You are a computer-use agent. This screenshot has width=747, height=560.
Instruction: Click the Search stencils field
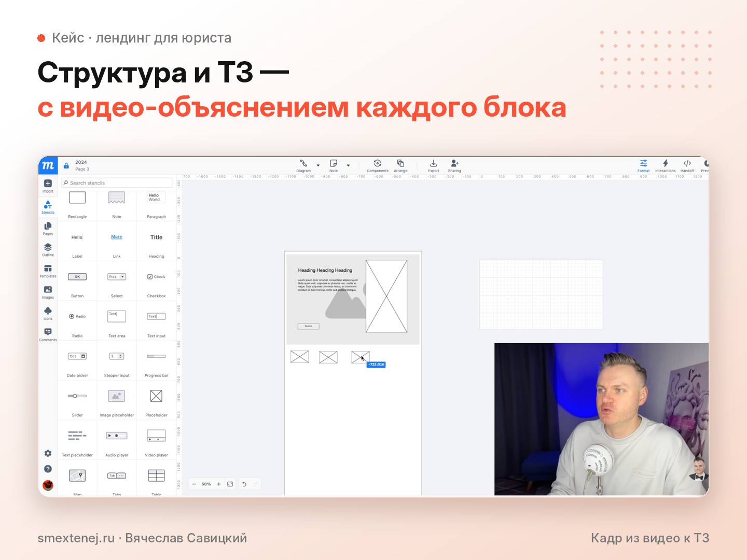coord(117,183)
